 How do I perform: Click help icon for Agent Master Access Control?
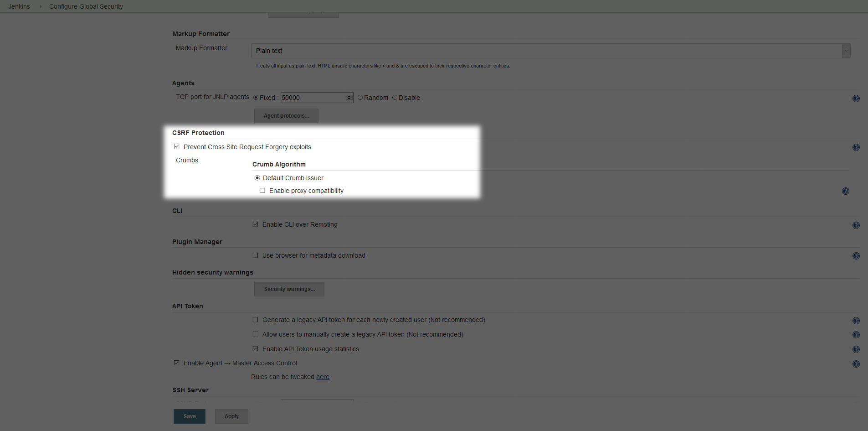pos(856,364)
